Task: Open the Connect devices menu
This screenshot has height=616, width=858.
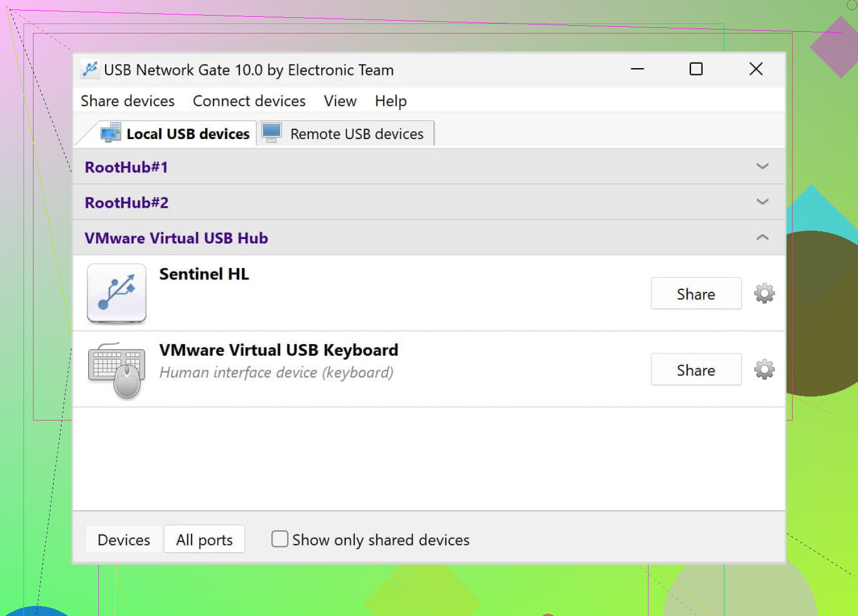Action: coord(249,101)
